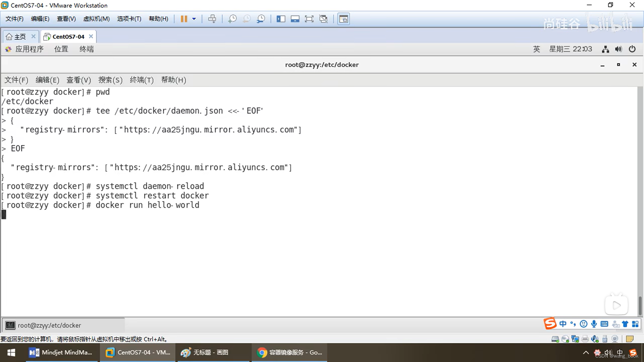Show or hide the VMware library sidebar
Screen dimensions: 644x362
[281, 19]
